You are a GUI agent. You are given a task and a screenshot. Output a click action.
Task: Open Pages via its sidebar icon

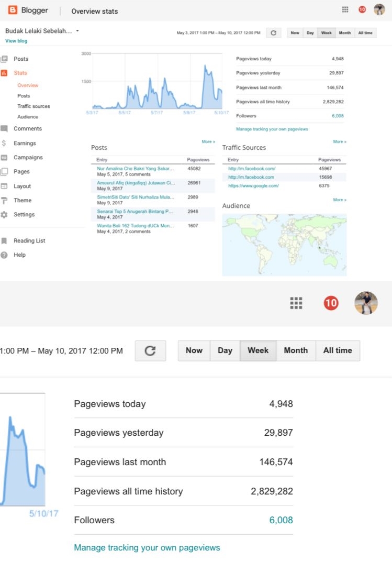point(4,172)
